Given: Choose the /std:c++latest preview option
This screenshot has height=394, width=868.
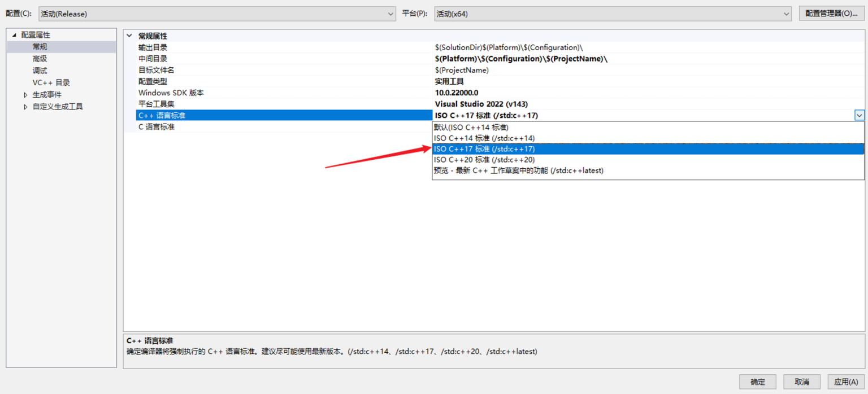Looking at the screenshot, I should 518,170.
